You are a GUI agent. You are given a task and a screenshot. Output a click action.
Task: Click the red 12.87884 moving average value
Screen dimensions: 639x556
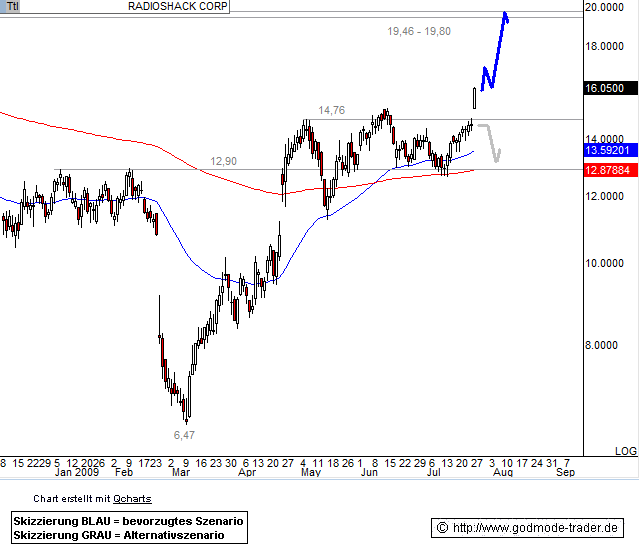(610, 170)
